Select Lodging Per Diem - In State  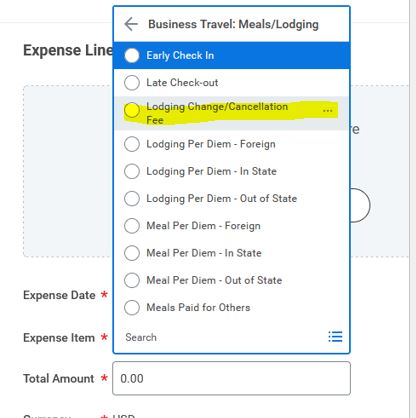click(231, 171)
